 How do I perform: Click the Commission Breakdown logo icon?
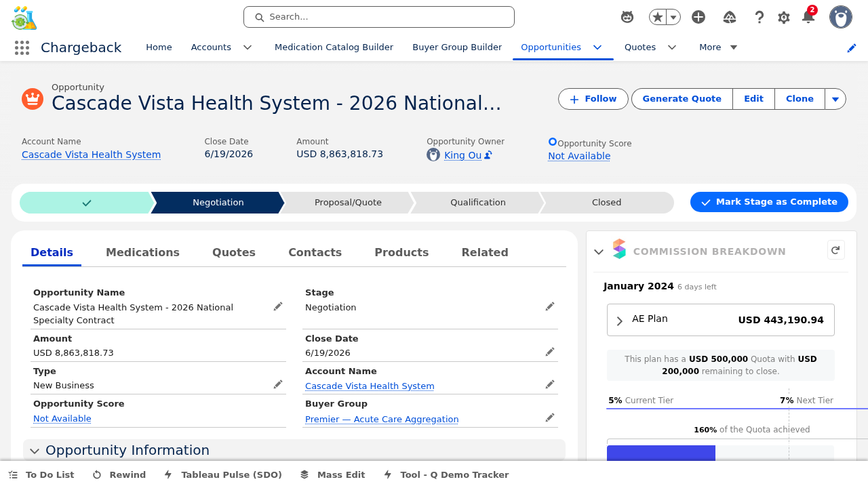coord(619,249)
